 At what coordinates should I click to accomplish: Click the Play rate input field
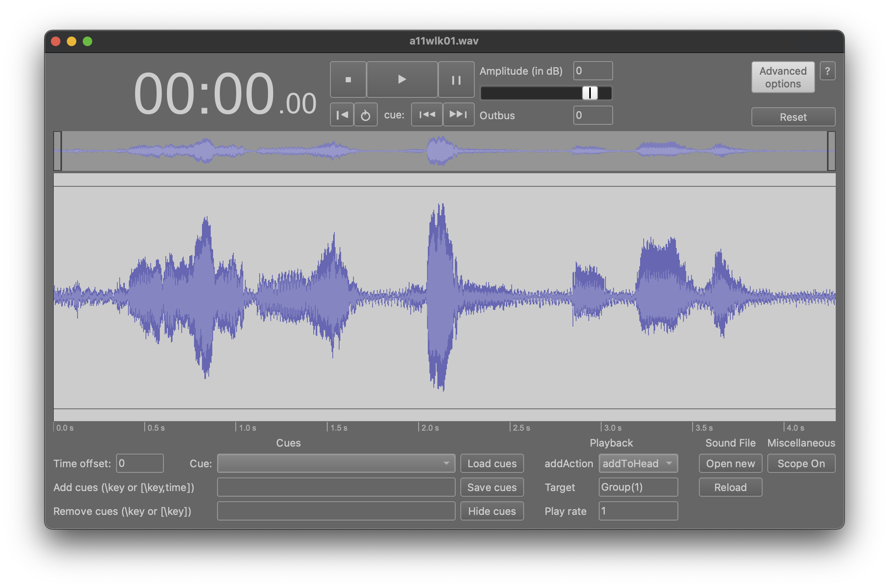coord(638,511)
